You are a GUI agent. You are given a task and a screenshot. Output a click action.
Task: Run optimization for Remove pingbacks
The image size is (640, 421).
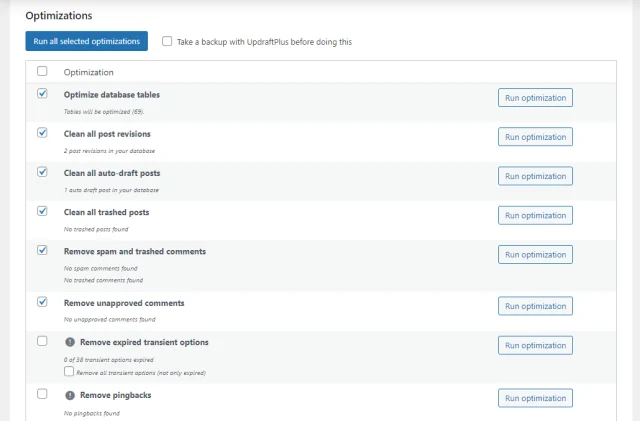(x=535, y=398)
